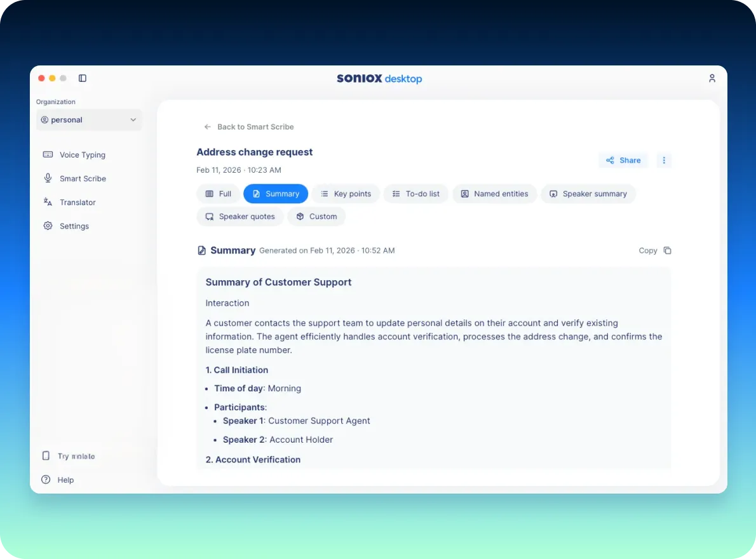Go back to Smart Scribe
Image resolution: width=756 pixels, height=559 pixels.
coord(248,127)
